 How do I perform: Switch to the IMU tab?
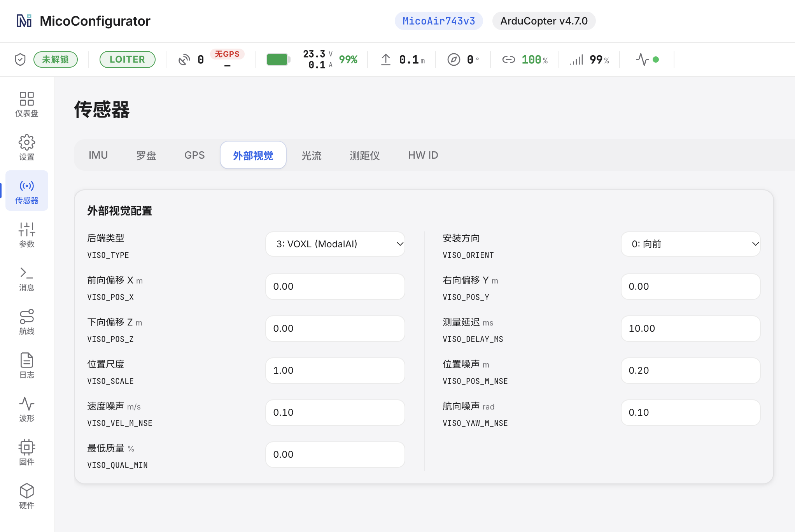(98, 155)
